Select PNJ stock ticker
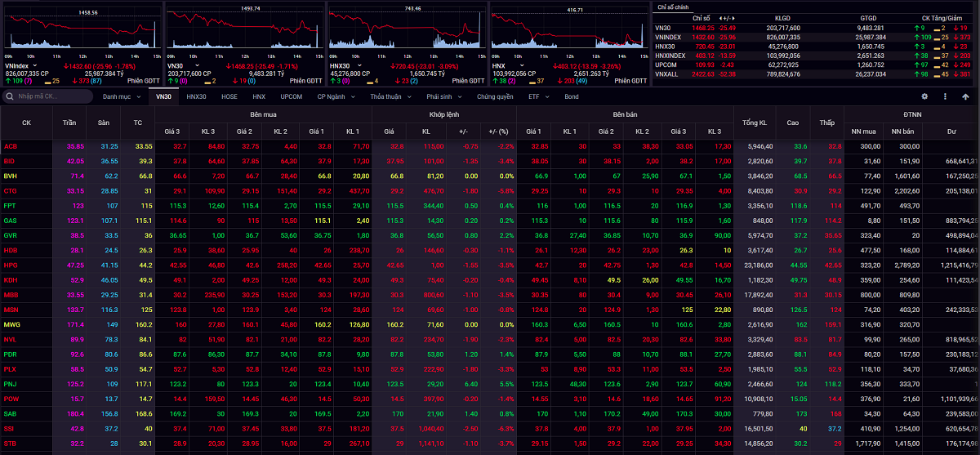The image size is (980, 455). pos(11,383)
